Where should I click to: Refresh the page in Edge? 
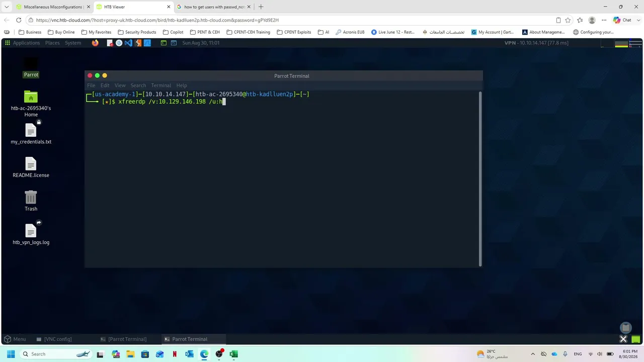19,20
